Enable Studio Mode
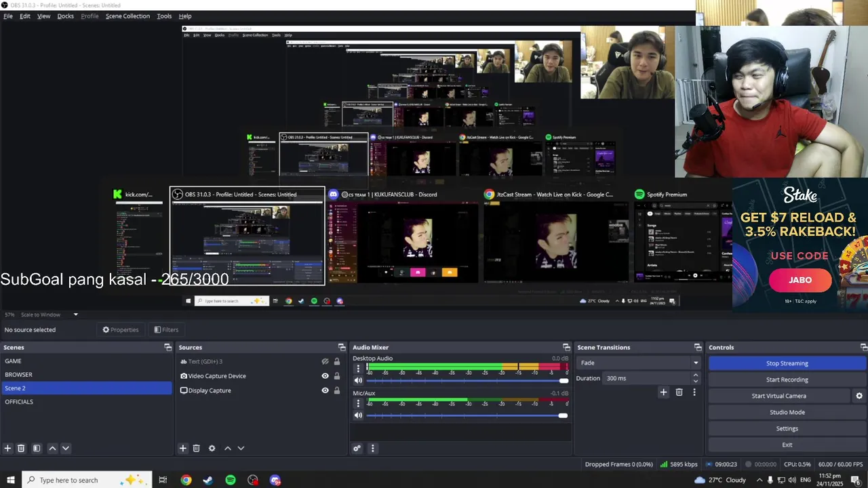Screen dimensions: 868x488 tap(787, 412)
